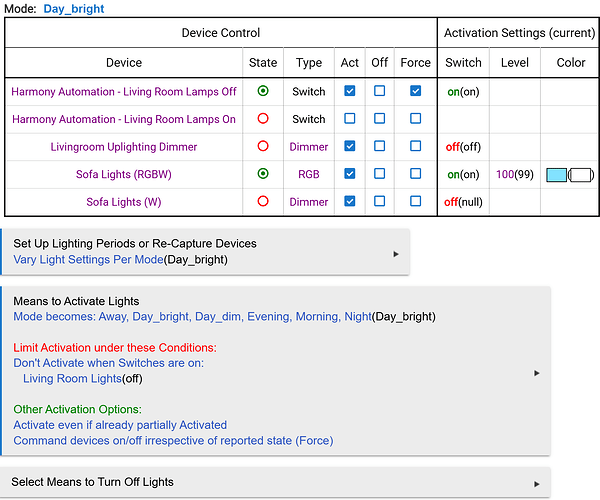Image resolution: width=600 pixels, height=500 pixels.
Task: Uncheck Force for Living Room Lamps Off
Action: tap(416, 91)
